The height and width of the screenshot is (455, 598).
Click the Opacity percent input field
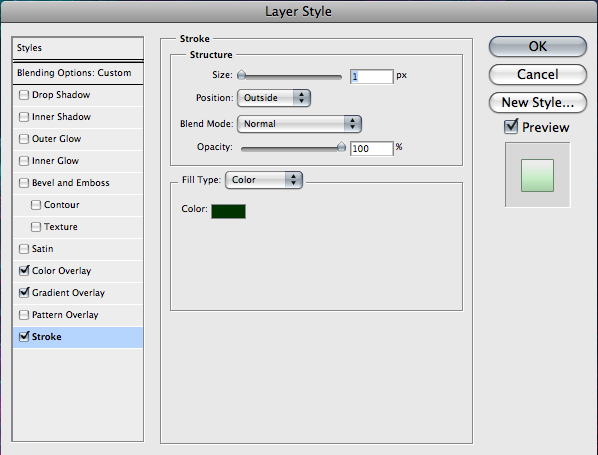(x=371, y=148)
